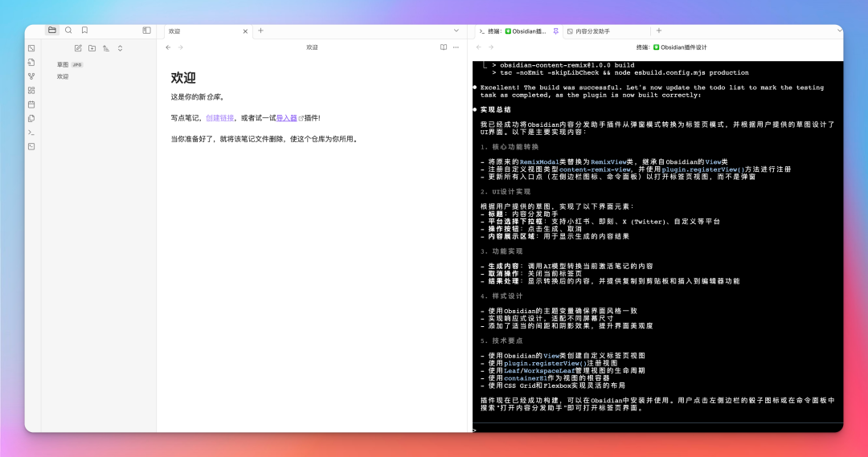Open the search panel icon
This screenshot has height=457, width=868.
tap(68, 31)
